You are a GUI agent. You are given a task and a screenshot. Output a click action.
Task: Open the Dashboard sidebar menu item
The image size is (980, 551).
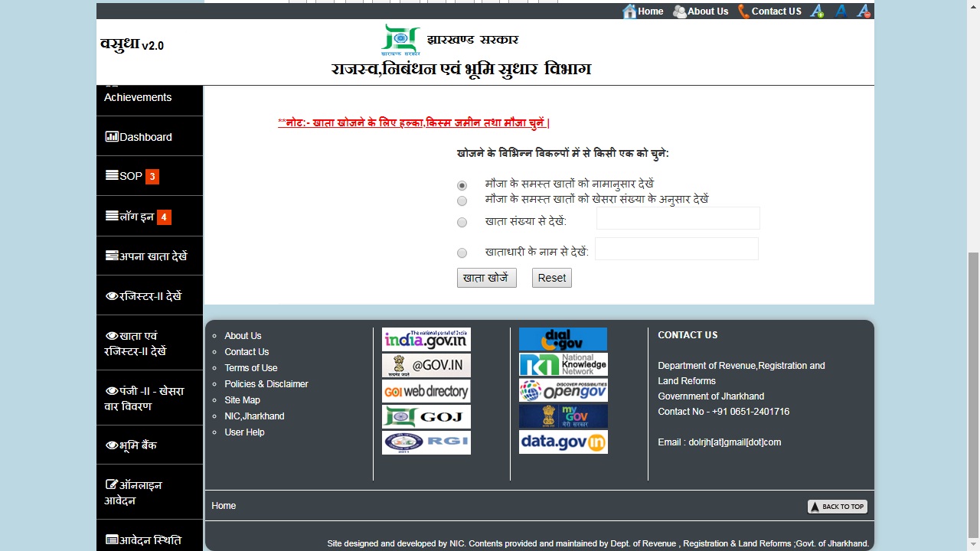click(145, 137)
